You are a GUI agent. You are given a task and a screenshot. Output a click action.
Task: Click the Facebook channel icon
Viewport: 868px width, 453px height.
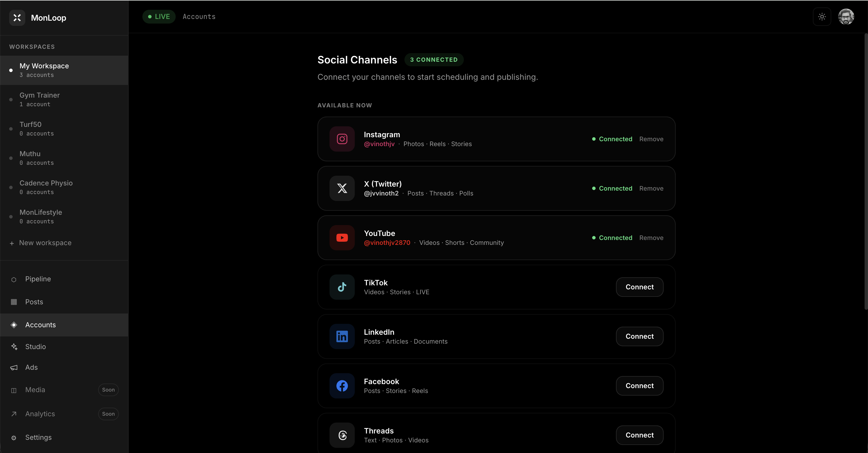coord(342,386)
